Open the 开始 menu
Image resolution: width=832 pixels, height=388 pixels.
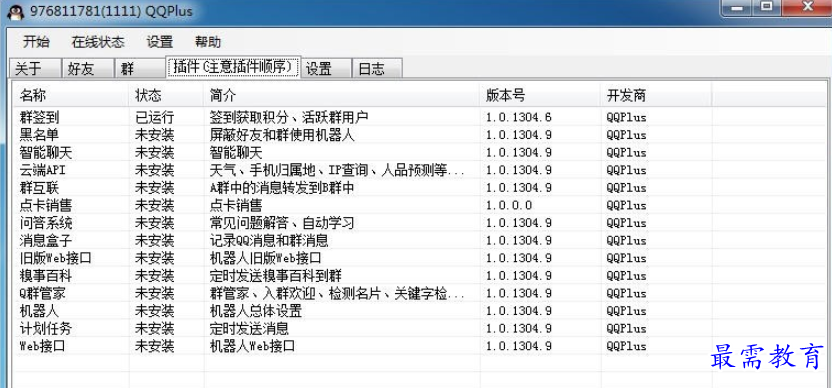click(36, 42)
